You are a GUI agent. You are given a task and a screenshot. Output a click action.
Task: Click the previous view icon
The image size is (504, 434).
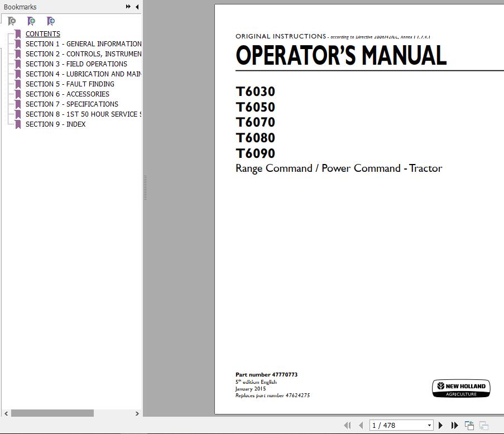[x=469, y=425]
